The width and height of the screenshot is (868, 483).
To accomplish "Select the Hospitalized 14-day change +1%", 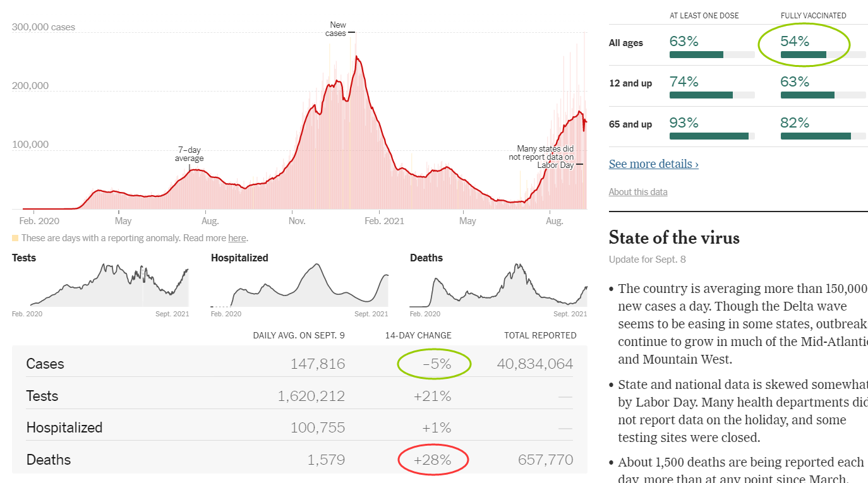I will tap(437, 427).
